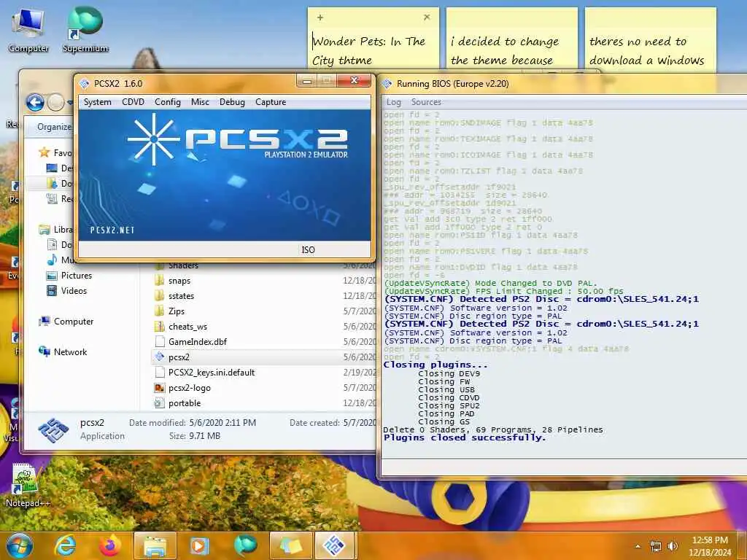Click the console window title bar icon

[387, 84]
